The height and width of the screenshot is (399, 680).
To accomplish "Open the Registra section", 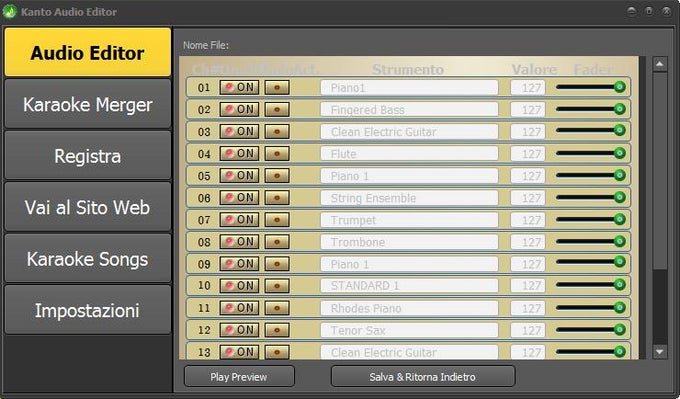I will pyautogui.click(x=88, y=156).
